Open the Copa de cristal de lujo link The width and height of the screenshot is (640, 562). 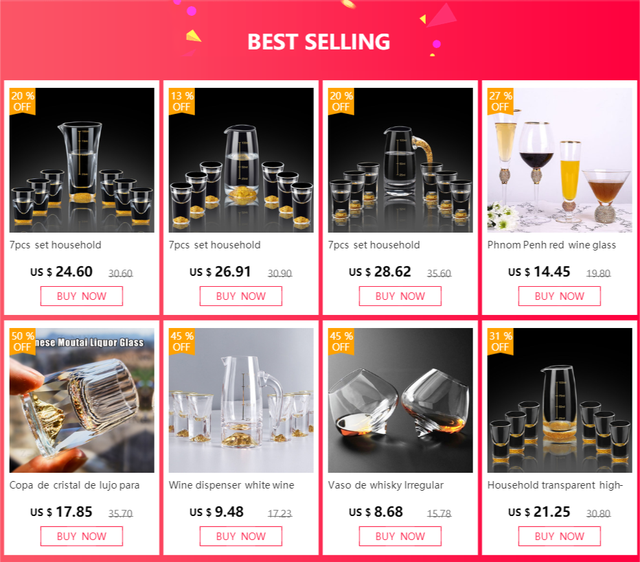click(x=75, y=485)
